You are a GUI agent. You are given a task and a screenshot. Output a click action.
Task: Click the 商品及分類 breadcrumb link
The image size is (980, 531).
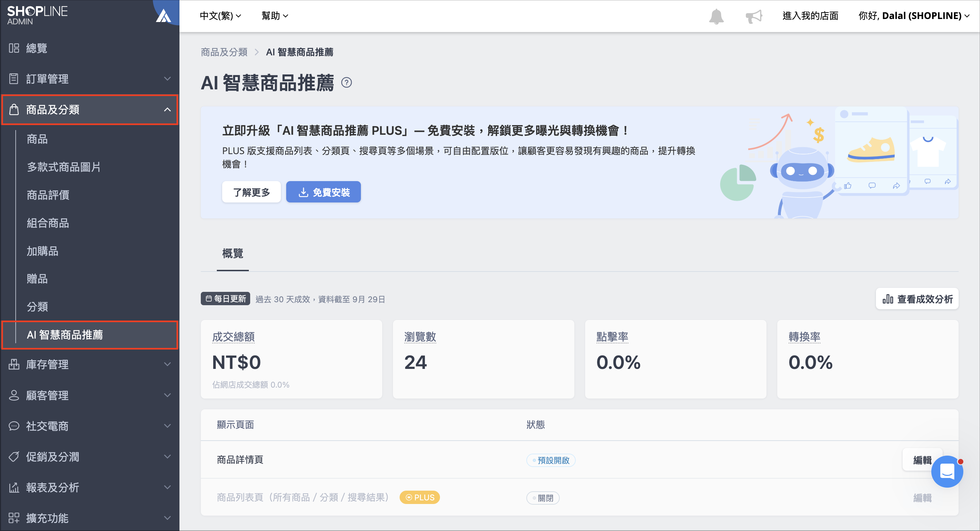pos(224,52)
